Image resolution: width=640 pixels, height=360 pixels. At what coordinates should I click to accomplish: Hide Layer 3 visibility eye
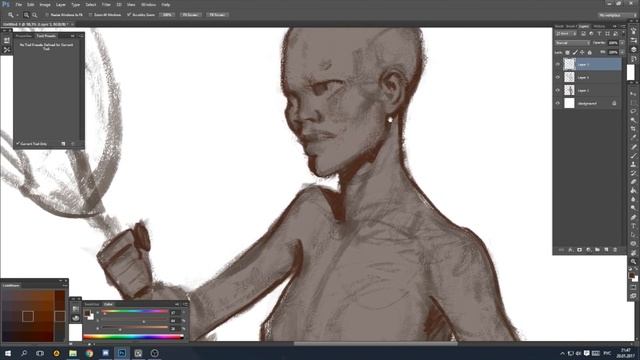pos(558,77)
